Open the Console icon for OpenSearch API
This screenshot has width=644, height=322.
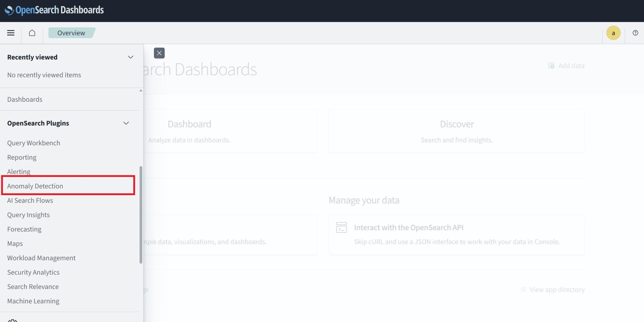tap(341, 227)
